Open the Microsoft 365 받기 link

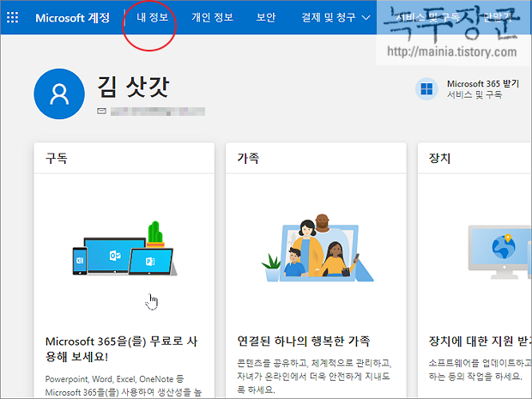(x=483, y=83)
